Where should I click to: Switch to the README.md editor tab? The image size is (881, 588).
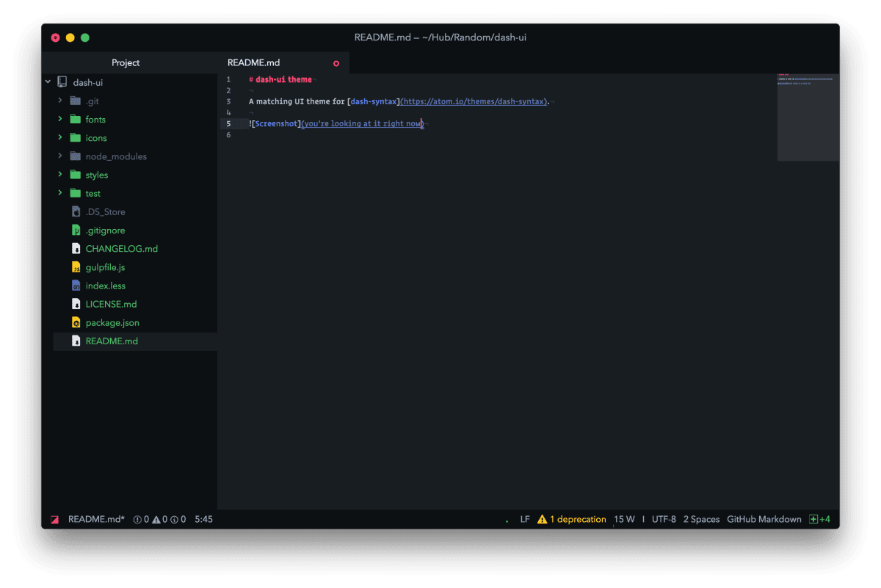tap(253, 62)
